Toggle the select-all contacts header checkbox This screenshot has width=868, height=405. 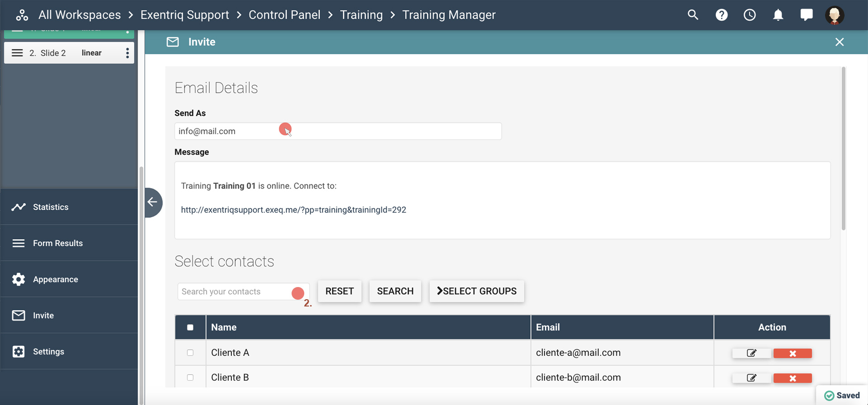pos(190,327)
